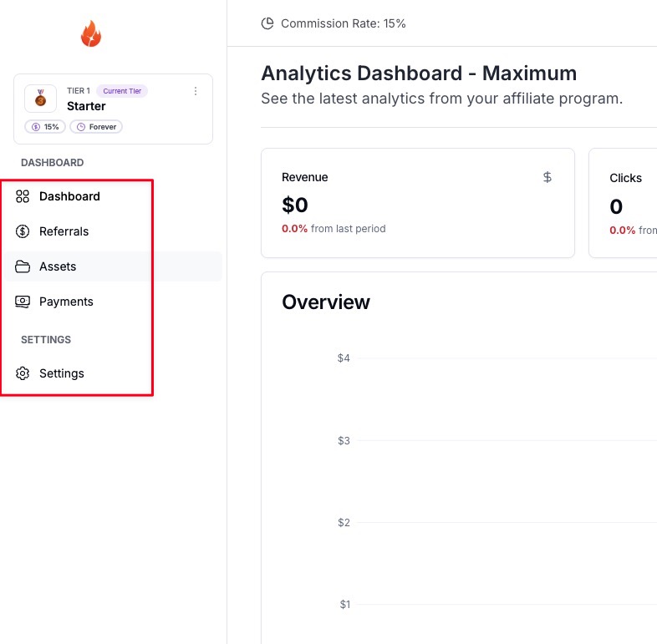The height and width of the screenshot is (644, 657).
Task: Select the Revenue stat card
Action: (417, 203)
